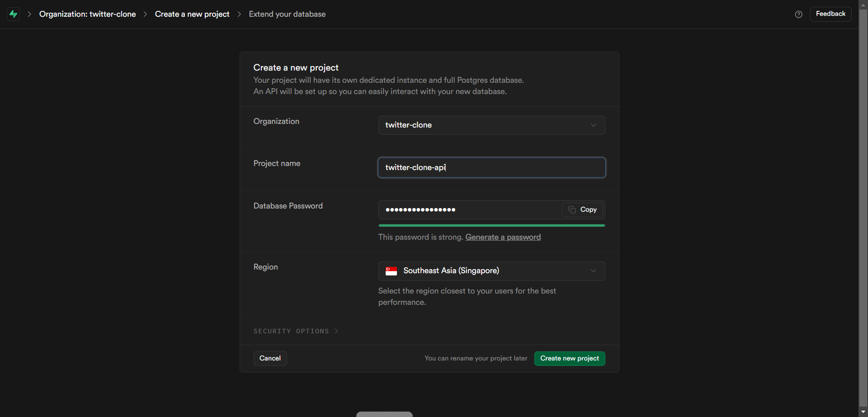Click the 'Create a new project' heading
The height and width of the screenshot is (417, 868).
[296, 67]
